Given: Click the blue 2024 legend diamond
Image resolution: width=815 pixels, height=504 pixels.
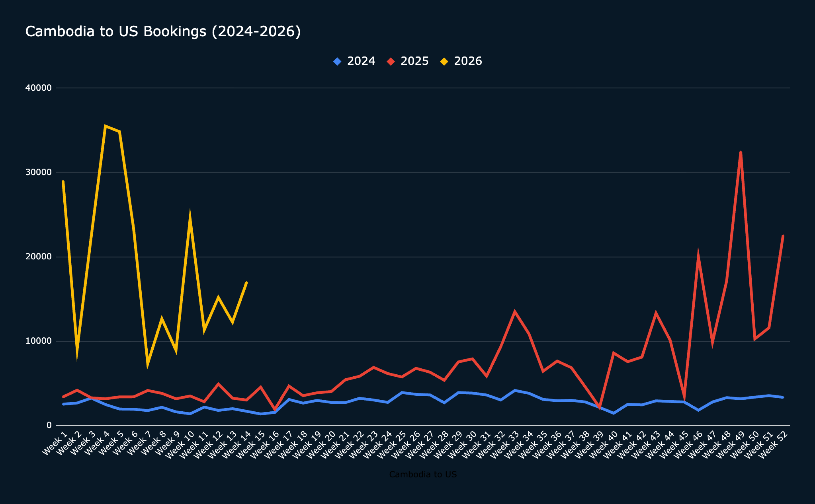Looking at the screenshot, I should [x=337, y=62].
